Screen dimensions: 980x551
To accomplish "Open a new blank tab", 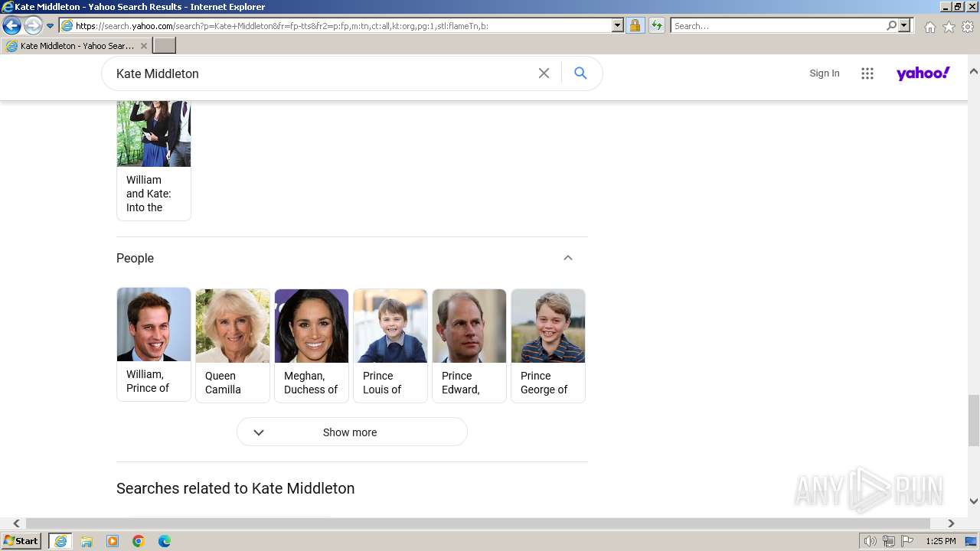I will pyautogui.click(x=165, y=46).
